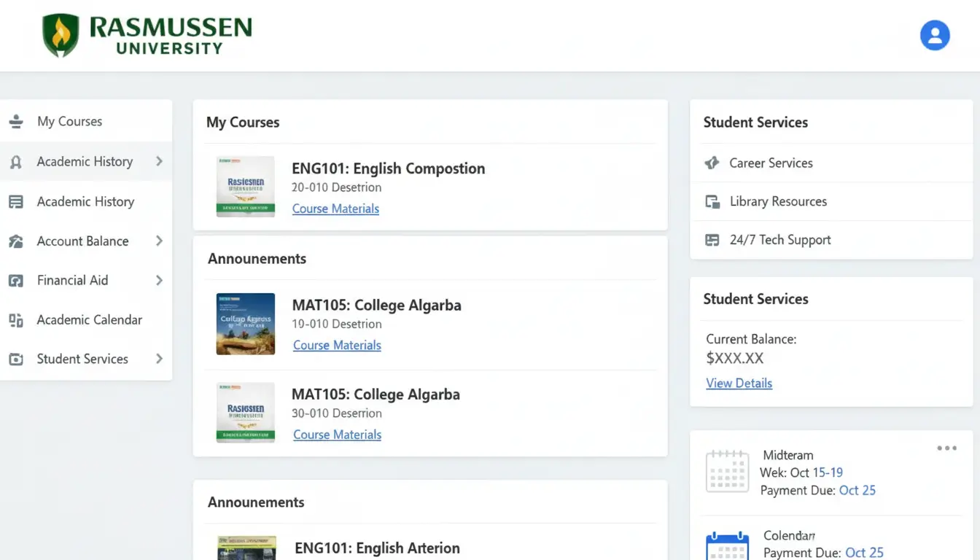Expand the highlighted Academic History chevron
The image size is (980, 560).
point(159,161)
